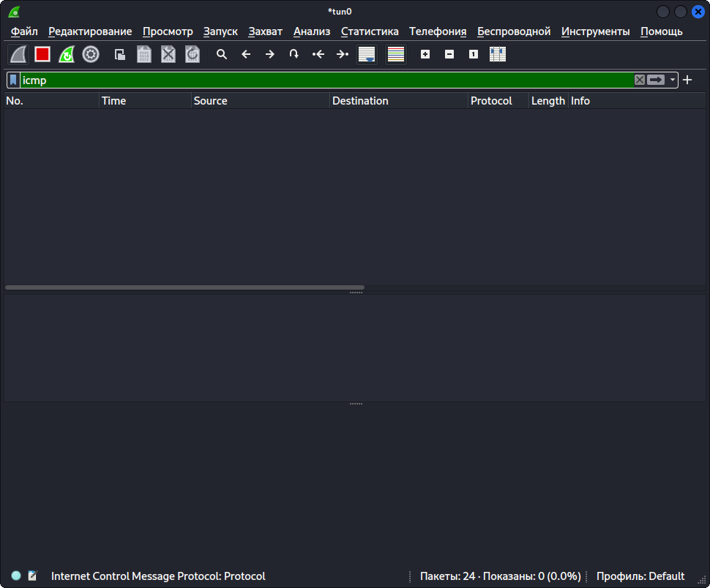Toggle auto-scroll during live capture
This screenshot has height=588, width=710.
pos(367,54)
